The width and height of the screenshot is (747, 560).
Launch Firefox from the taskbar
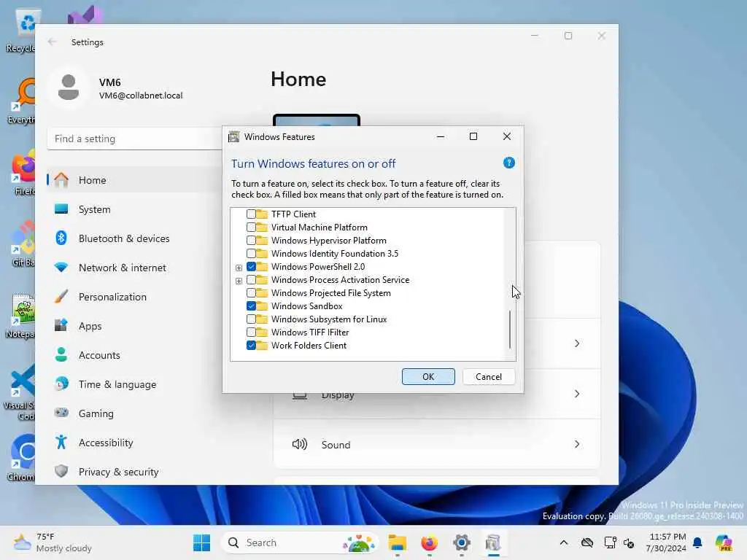click(x=429, y=542)
